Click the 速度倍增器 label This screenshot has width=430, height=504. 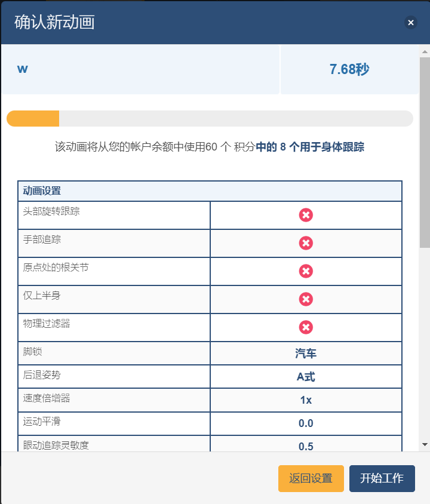point(46,398)
